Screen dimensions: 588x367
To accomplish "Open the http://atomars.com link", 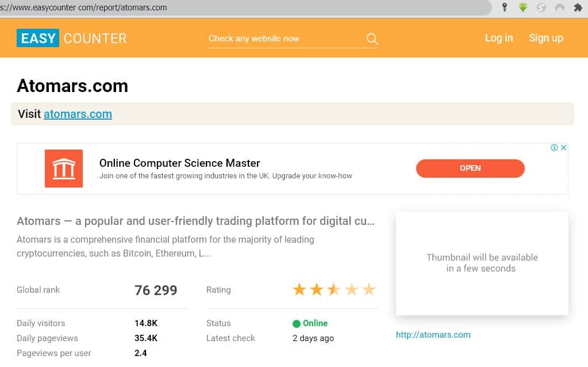I will 433,335.
